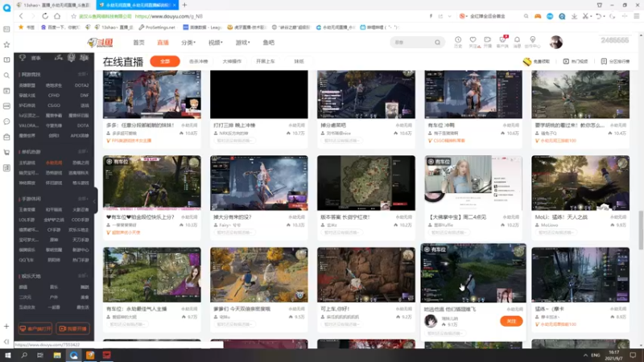The image size is (644, 362).
Task: Expand the 游戏 dropdown in the top nav
Action: pos(243,43)
